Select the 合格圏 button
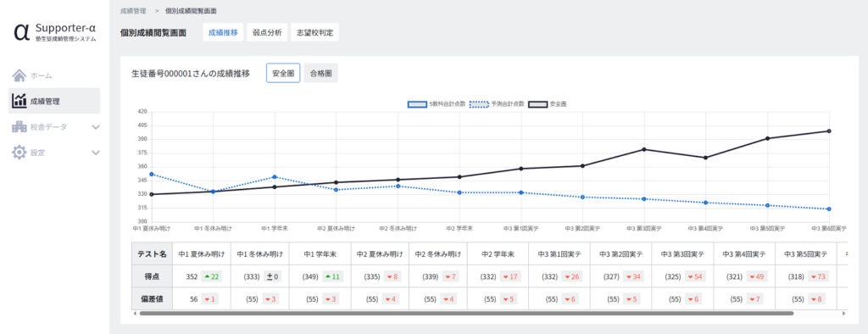This screenshot has width=868, height=334. click(321, 73)
